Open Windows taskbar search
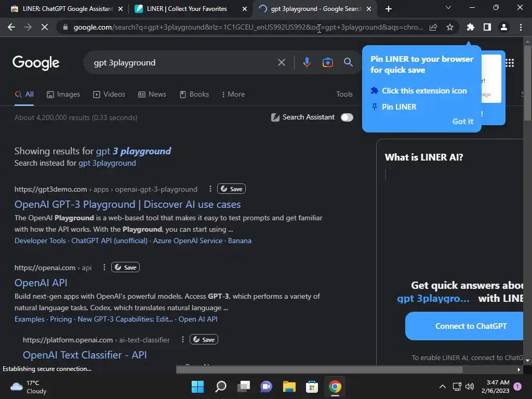The width and height of the screenshot is (532, 399). [220, 387]
